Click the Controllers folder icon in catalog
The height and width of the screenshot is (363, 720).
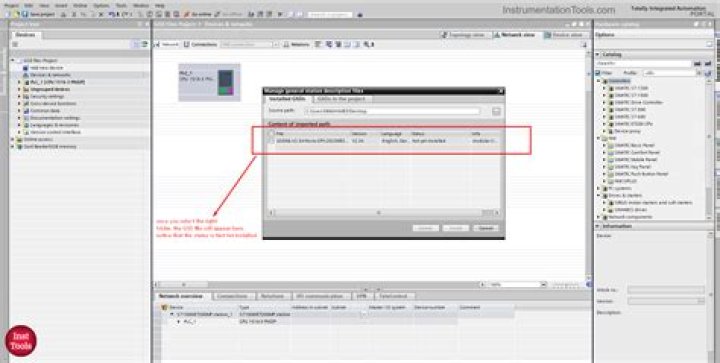point(606,81)
